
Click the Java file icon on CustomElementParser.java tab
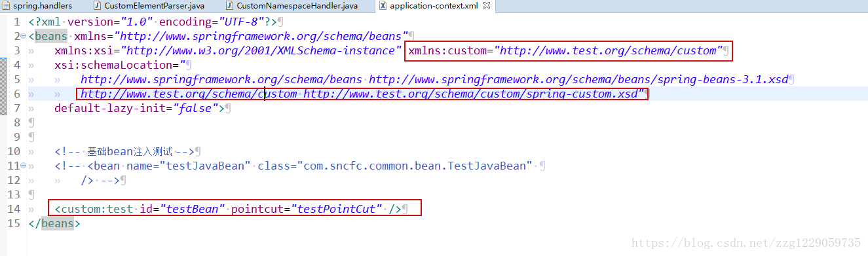pos(98,6)
